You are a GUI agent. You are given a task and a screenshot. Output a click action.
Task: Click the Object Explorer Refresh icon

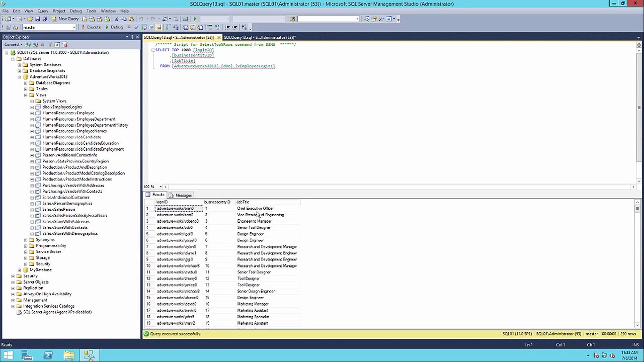coord(57,45)
